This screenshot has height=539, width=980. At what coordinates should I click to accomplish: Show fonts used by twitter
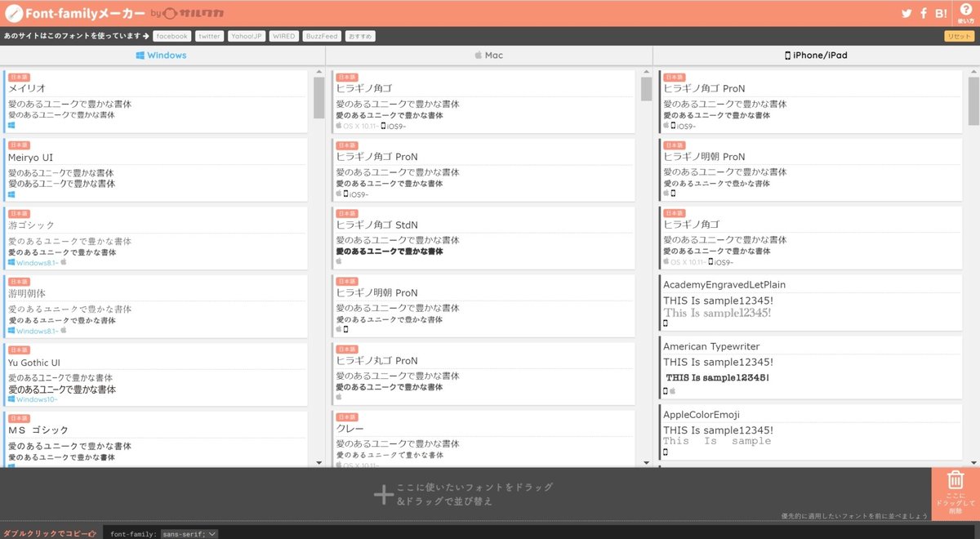pyautogui.click(x=210, y=36)
